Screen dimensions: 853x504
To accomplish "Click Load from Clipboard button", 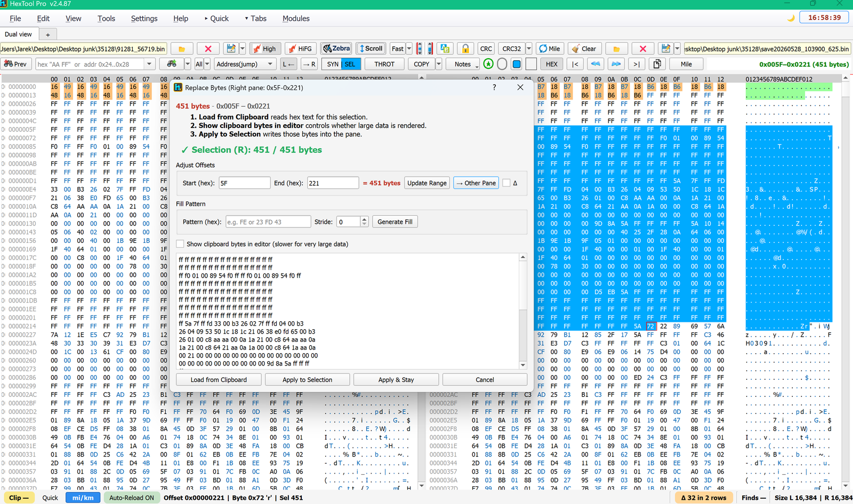I will (219, 380).
